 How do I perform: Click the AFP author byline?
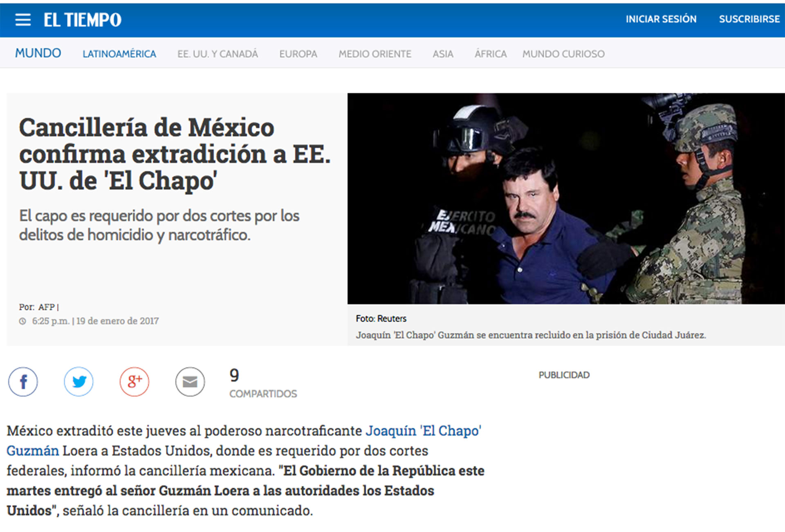tap(47, 307)
